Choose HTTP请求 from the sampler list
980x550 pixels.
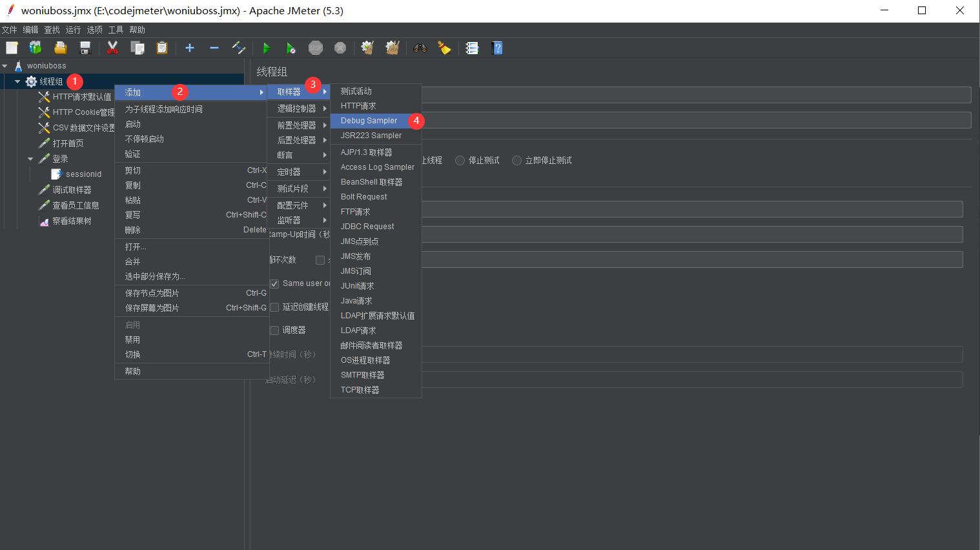(x=376, y=106)
